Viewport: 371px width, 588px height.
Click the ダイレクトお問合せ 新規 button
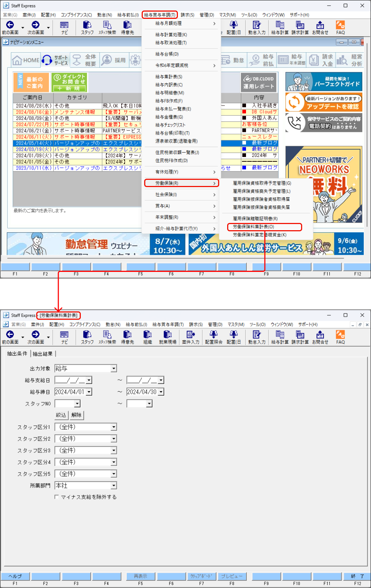pyautogui.click(x=69, y=82)
